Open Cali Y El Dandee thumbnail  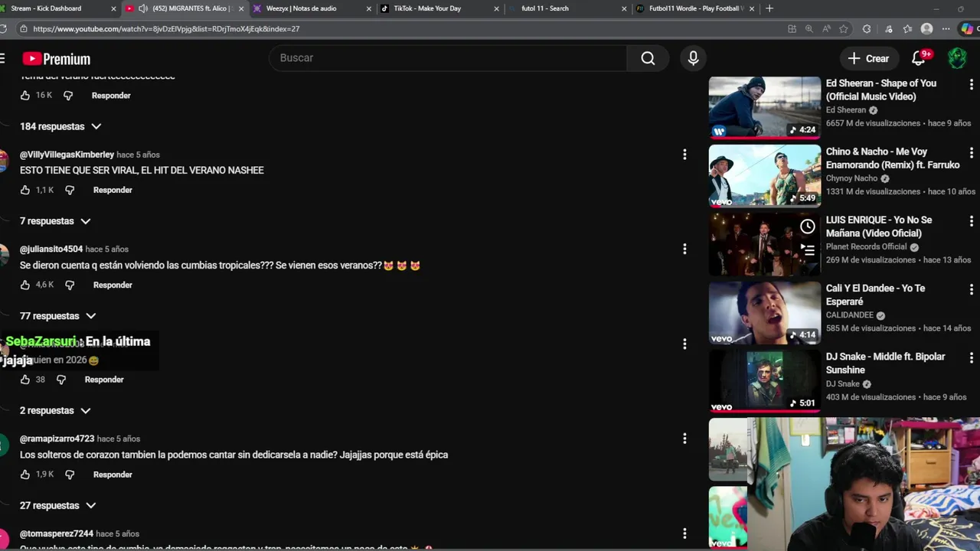(765, 313)
